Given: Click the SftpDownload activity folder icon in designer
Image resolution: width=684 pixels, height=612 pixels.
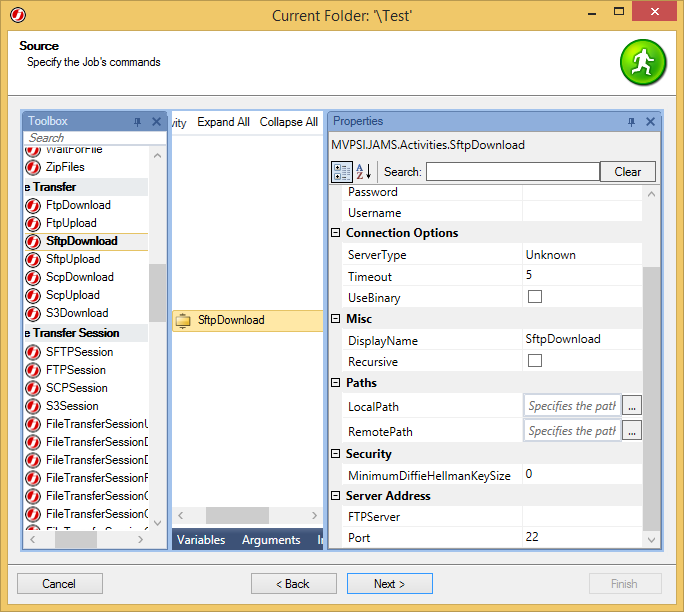Looking at the screenshot, I should 183,321.
